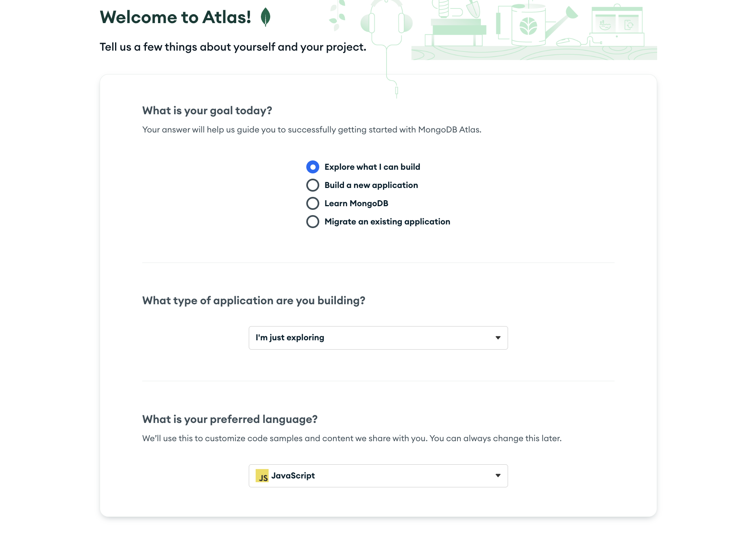Expand the preferred language dropdown
The image size is (756, 538).
pos(378,476)
